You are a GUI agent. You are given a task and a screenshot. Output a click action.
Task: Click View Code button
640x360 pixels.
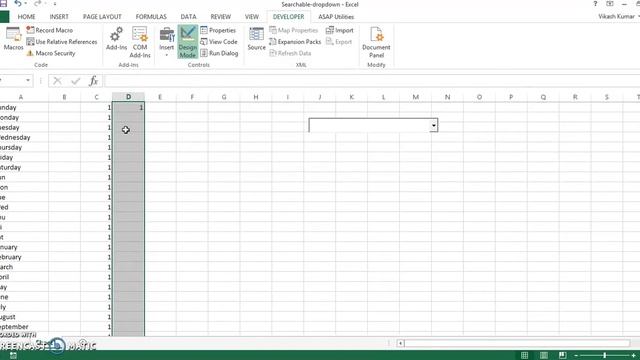(219, 42)
